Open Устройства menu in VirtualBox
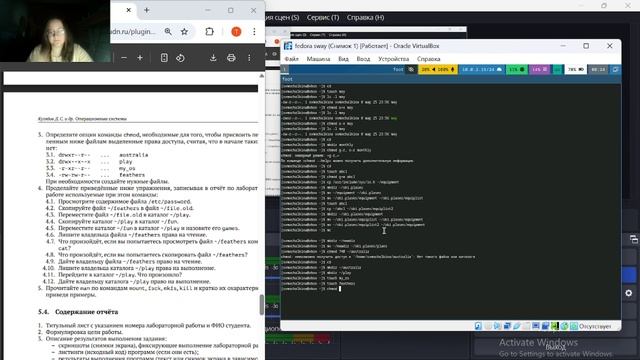 pos(393,59)
